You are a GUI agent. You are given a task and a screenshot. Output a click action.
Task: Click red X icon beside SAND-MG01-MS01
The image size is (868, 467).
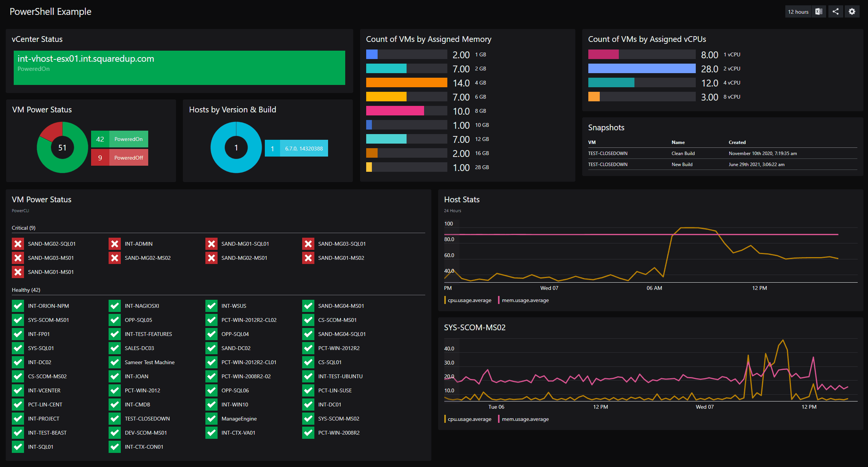18,272
